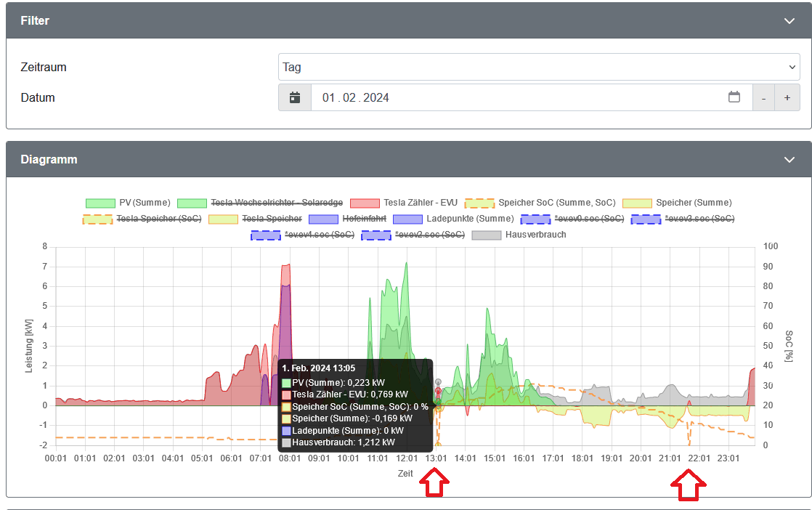
Task: Open the date picker icon inside Datum field
Action: click(734, 97)
